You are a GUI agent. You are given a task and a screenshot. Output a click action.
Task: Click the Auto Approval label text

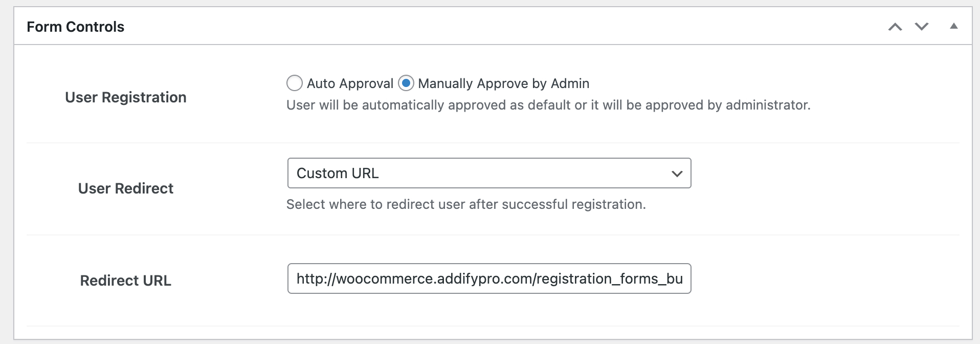coord(350,83)
